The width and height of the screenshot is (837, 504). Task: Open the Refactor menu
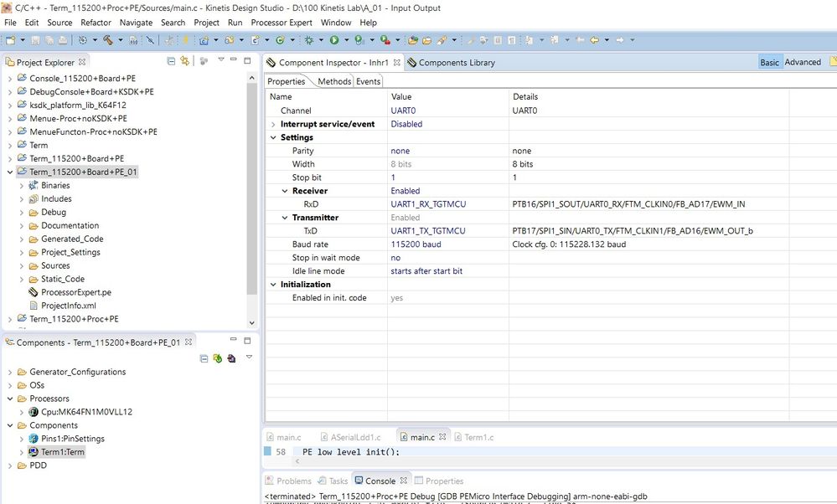pyautogui.click(x=96, y=23)
